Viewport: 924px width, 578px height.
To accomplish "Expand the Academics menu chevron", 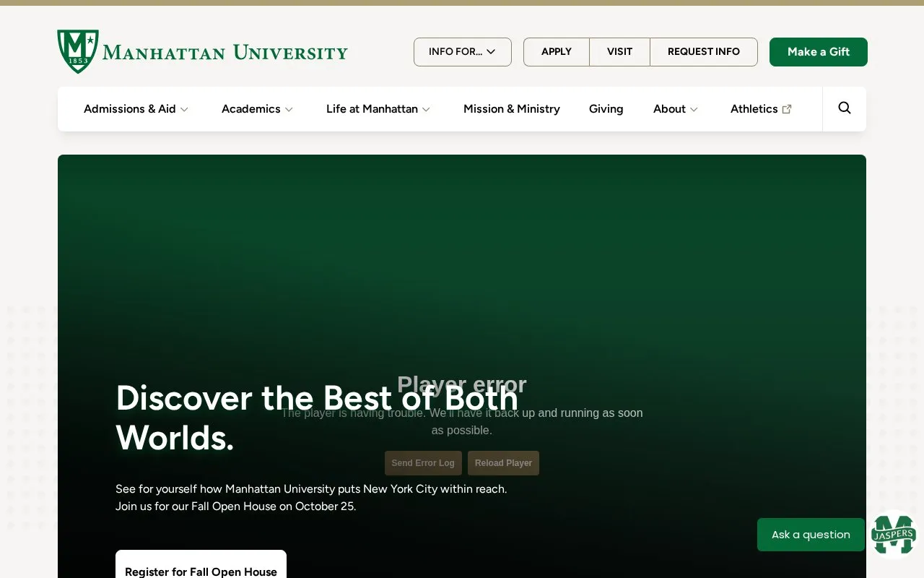I will [x=289, y=109].
